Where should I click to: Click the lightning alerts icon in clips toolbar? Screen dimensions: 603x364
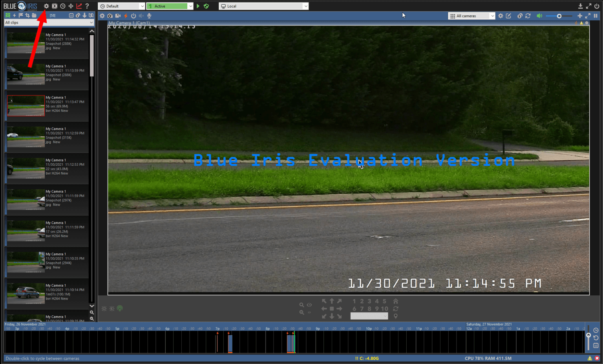tap(14, 15)
